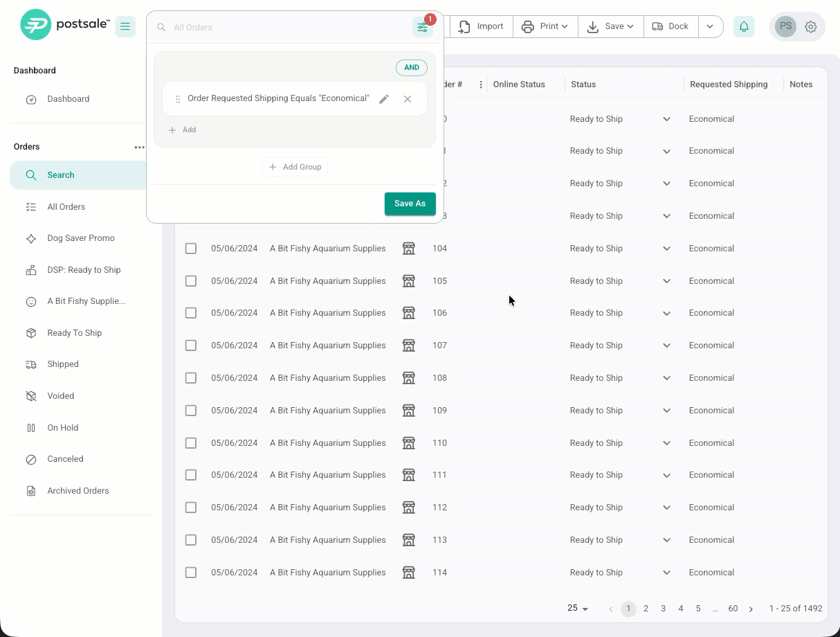Select checkbox for order 106
The image size is (840, 637).
point(191,313)
